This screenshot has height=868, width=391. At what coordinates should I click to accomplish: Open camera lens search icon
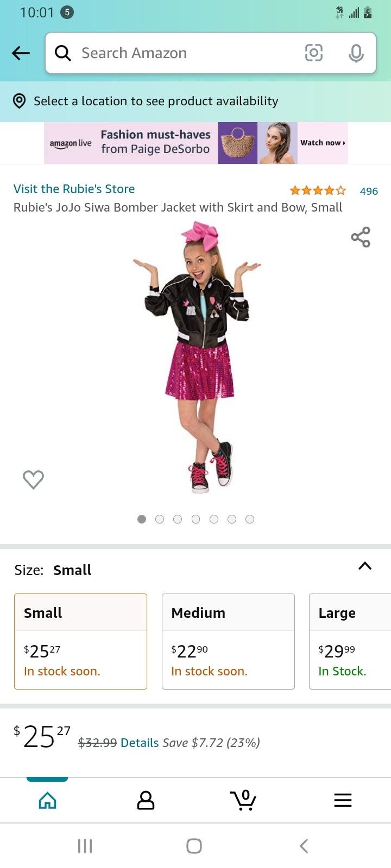[x=314, y=53]
